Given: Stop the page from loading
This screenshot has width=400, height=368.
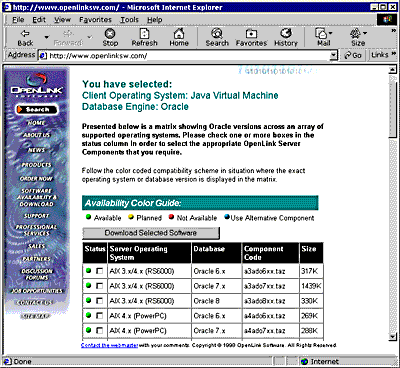Looking at the screenshot, I should 110,37.
